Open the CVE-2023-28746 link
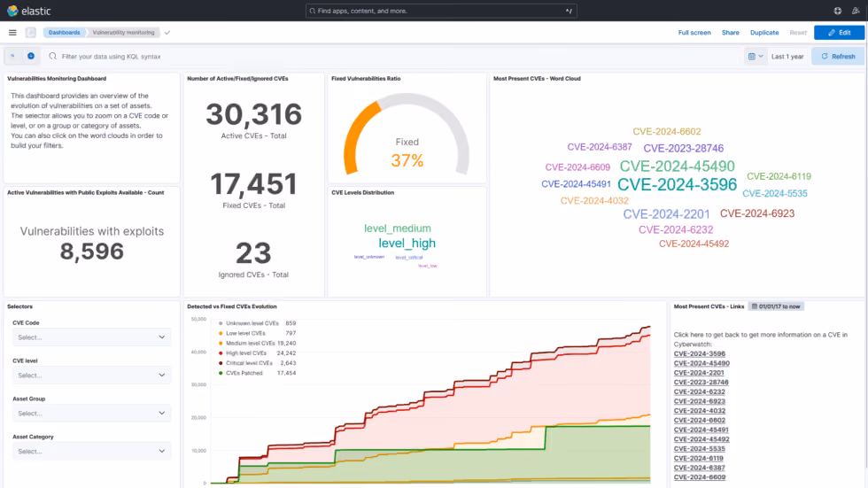 [x=701, y=382]
